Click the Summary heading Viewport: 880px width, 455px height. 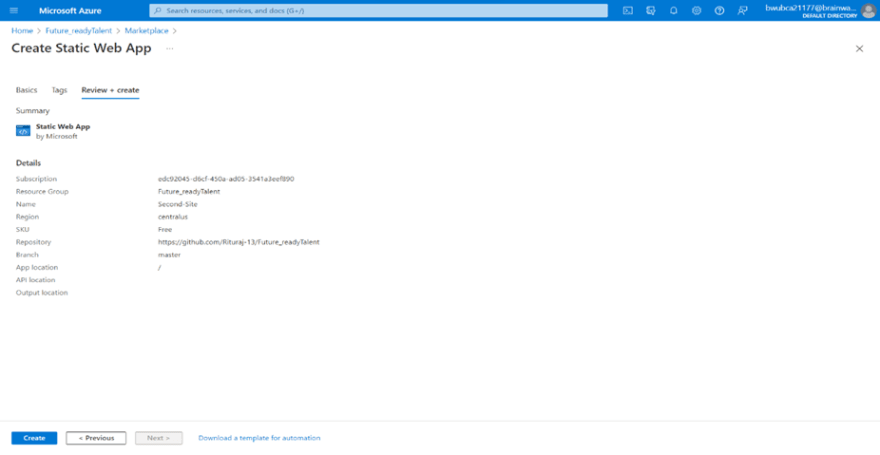click(33, 111)
